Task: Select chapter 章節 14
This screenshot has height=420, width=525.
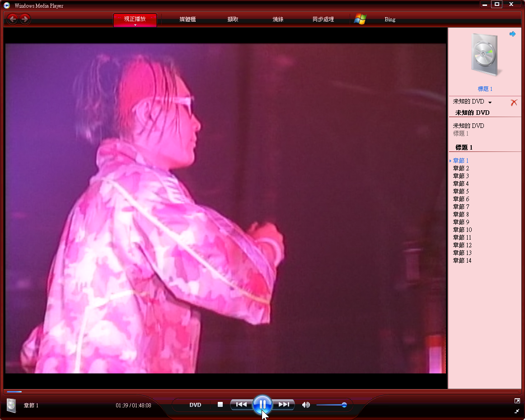Action: point(462,260)
